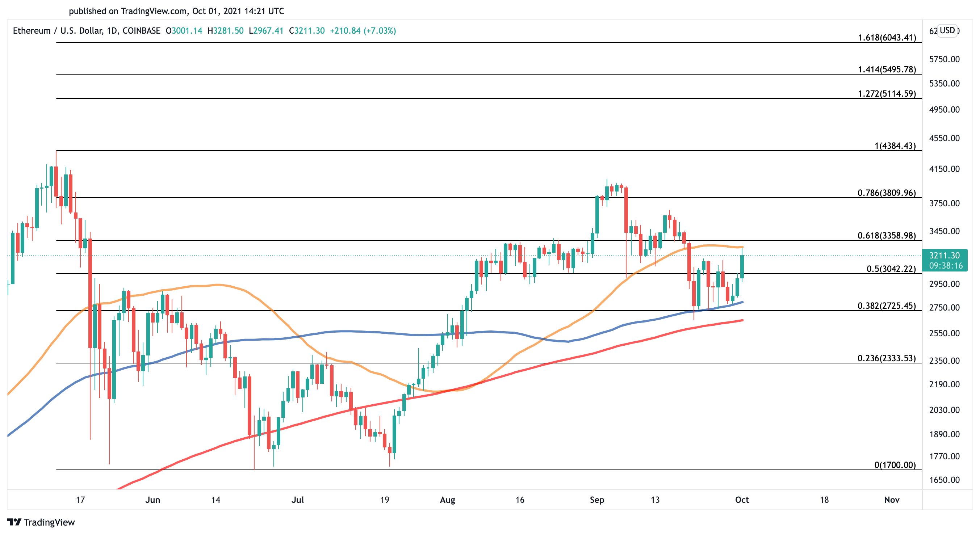Click the 1.618(6043.41) Fibonacci label
Image resolution: width=980 pixels, height=535 pixels.
tap(887, 37)
